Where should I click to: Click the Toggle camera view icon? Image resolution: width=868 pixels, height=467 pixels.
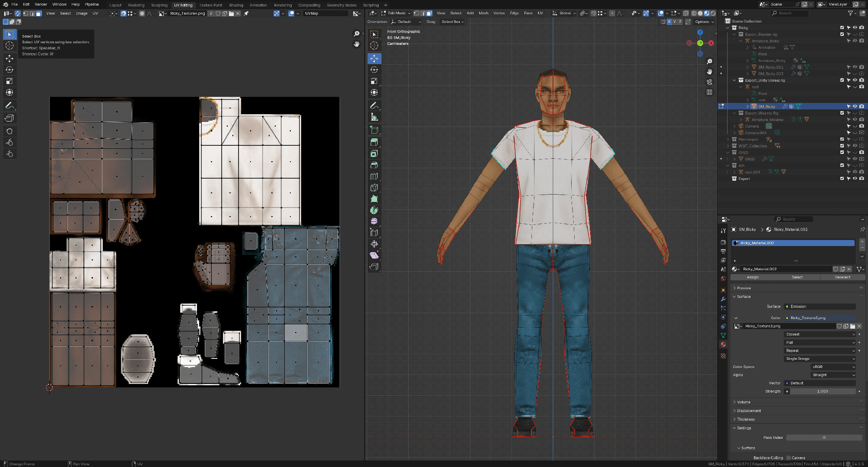(x=709, y=82)
